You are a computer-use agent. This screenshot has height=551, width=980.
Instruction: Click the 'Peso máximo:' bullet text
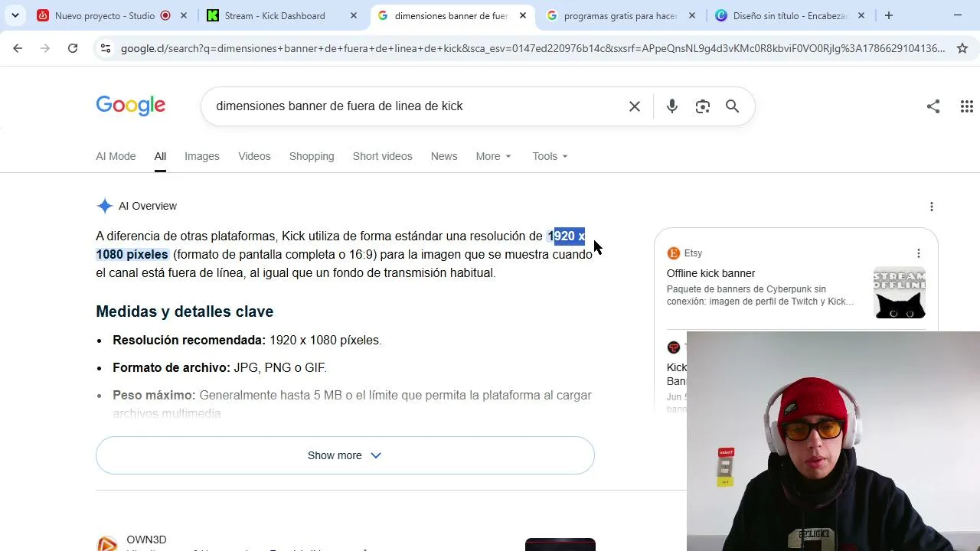click(x=154, y=395)
